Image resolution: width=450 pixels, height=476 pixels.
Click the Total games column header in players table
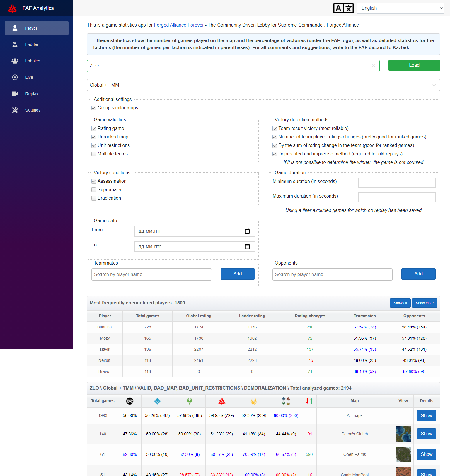coord(148,316)
